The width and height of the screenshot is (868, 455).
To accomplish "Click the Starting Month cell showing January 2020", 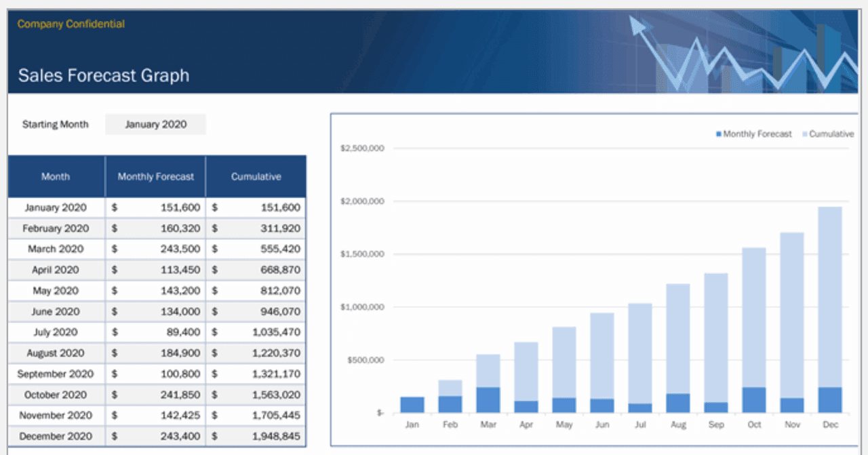I will (155, 125).
